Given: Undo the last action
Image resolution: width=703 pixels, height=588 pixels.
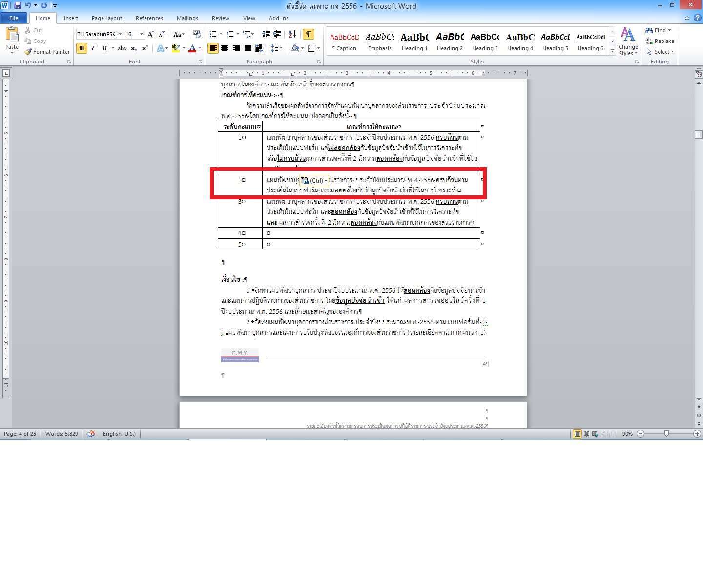Looking at the screenshot, I should (28, 5).
